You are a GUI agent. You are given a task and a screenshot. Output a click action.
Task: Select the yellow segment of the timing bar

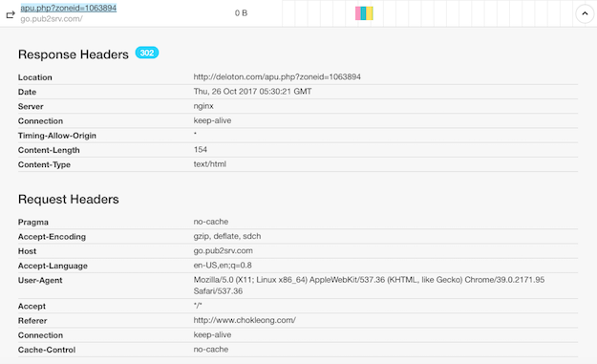[x=370, y=13]
